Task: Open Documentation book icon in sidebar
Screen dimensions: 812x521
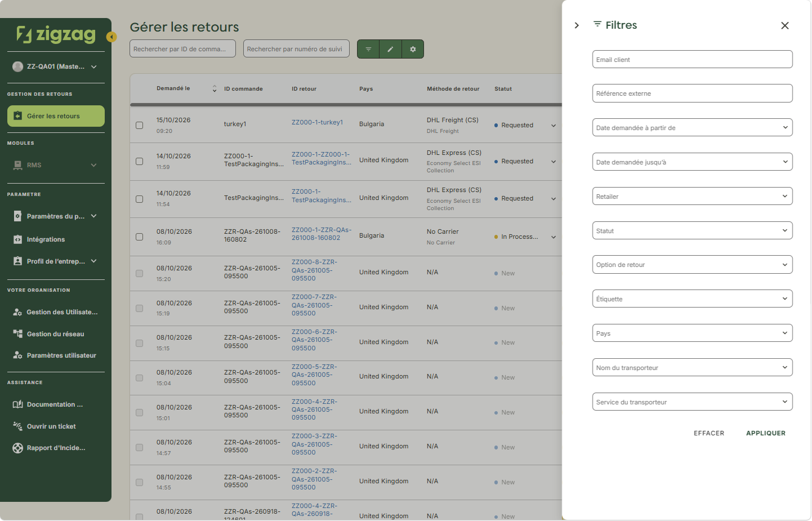Action: [x=17, y=404]
